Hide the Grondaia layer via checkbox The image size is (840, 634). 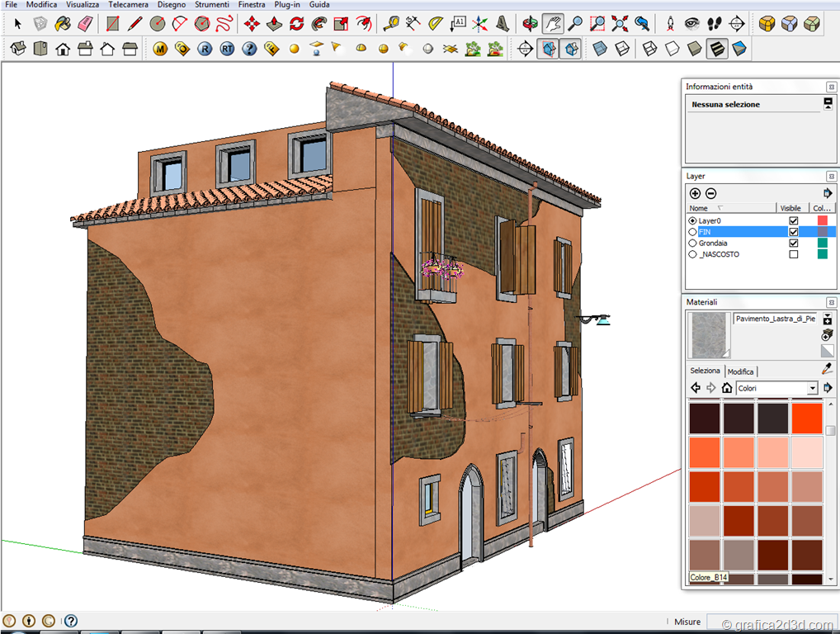794,244
